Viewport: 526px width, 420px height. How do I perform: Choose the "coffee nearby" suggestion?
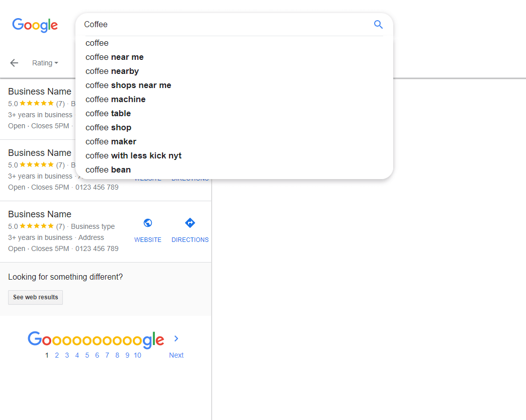[234, 71]
